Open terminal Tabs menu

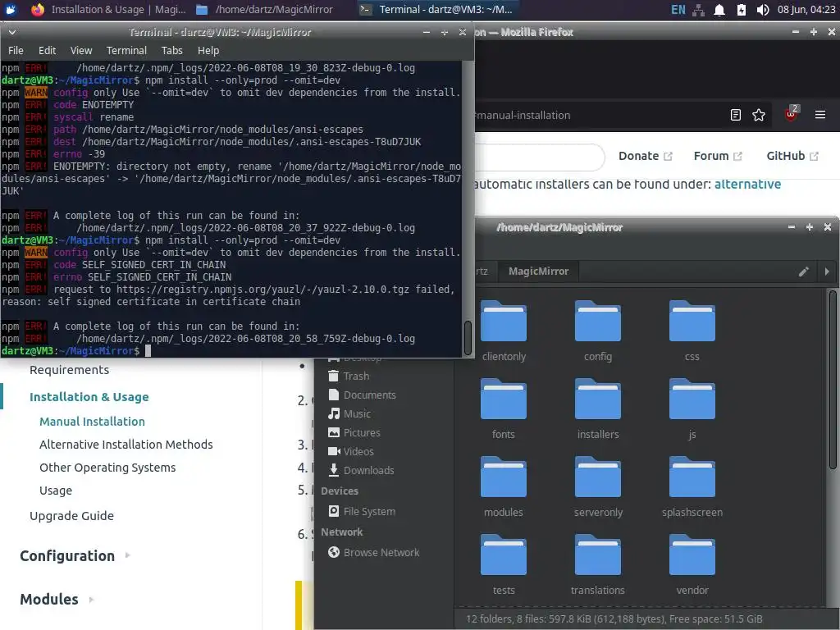coord(172,50)
